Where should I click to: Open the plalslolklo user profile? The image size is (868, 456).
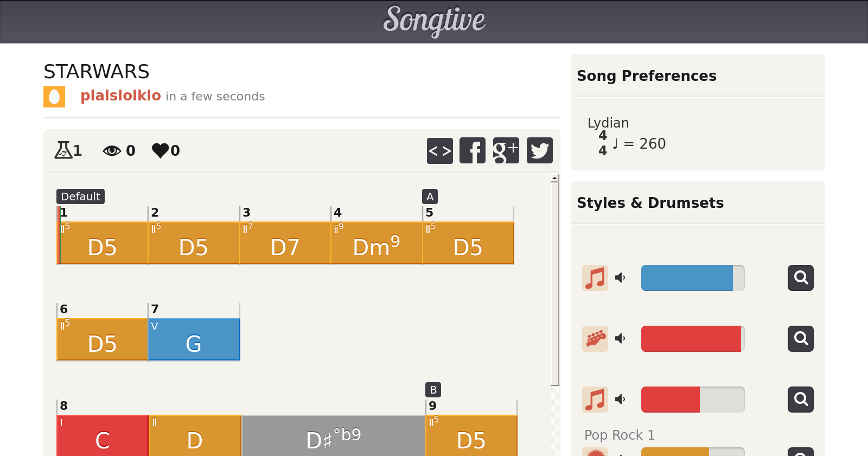tap(120, 96)
